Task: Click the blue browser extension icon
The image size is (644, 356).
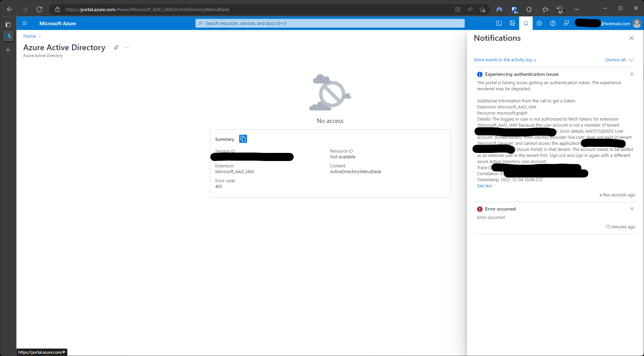Action: coord(499,9)
